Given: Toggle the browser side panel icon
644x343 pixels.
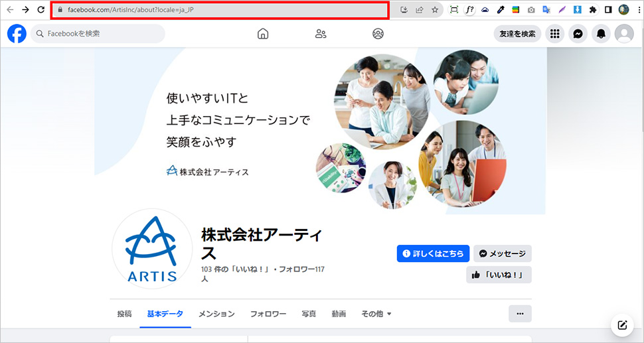Looking at the screenshot, I should [x=608, y=10].
